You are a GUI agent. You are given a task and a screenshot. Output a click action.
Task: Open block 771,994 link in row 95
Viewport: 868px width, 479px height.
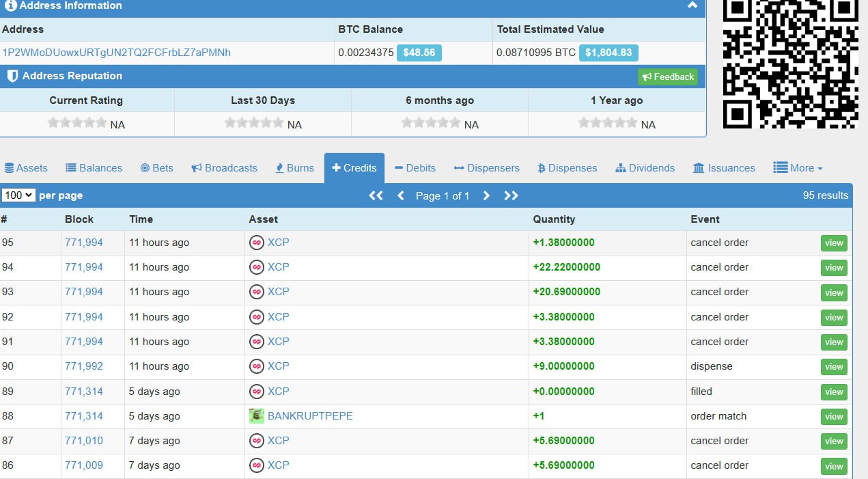[x=84, y=243]
